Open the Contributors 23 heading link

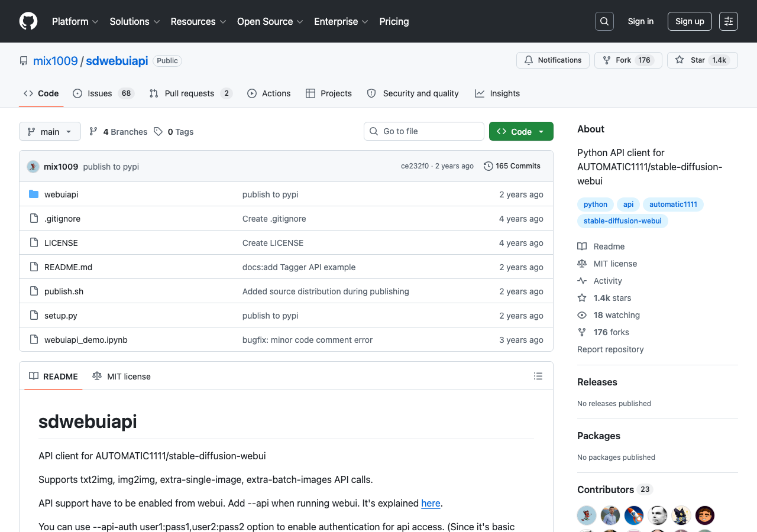click(x=614, y=489)
